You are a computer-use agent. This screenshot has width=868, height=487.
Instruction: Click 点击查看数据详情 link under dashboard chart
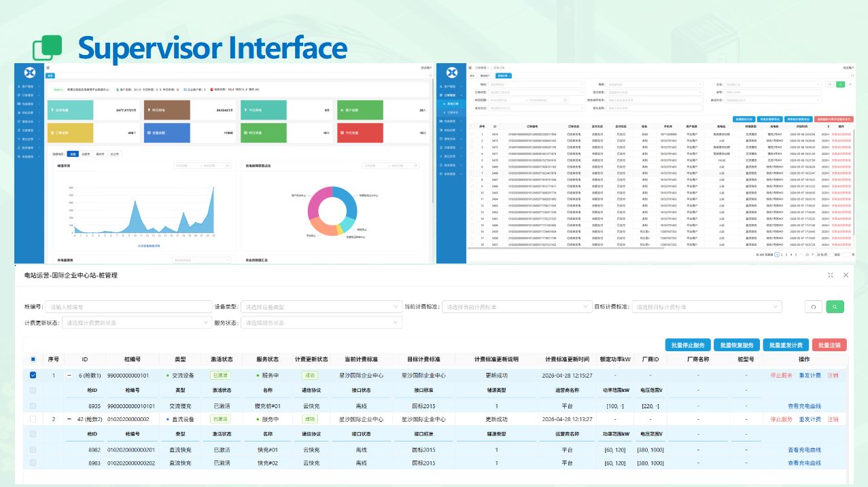pyautogui.click(x=149, y=246)
